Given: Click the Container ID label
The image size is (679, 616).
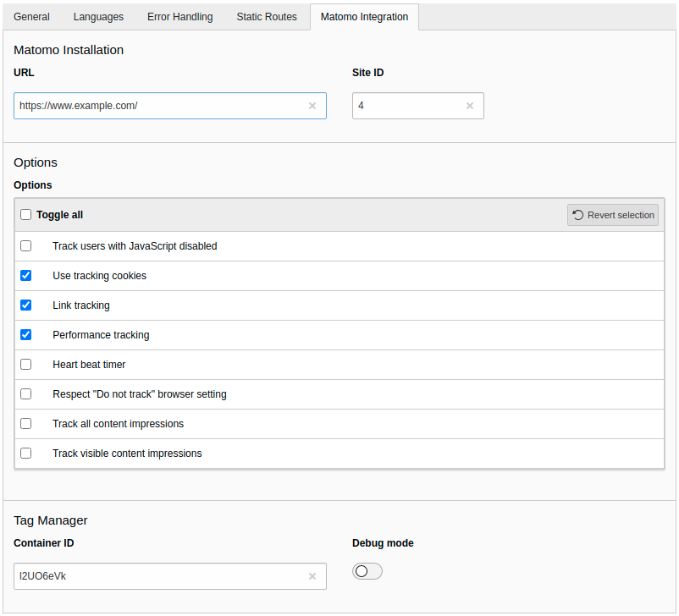Looking at the screenshot, I should [x=44, y=543].
